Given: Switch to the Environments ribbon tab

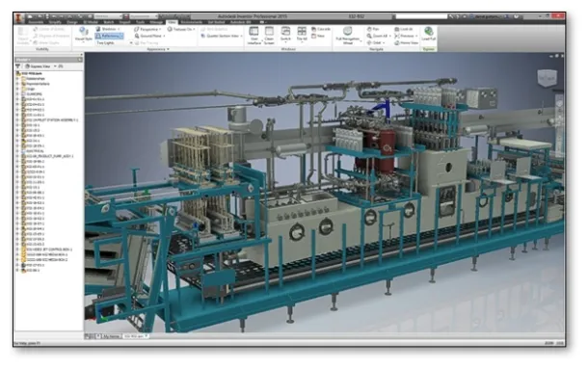Looking at the screenshot, I should click(192, 22).
